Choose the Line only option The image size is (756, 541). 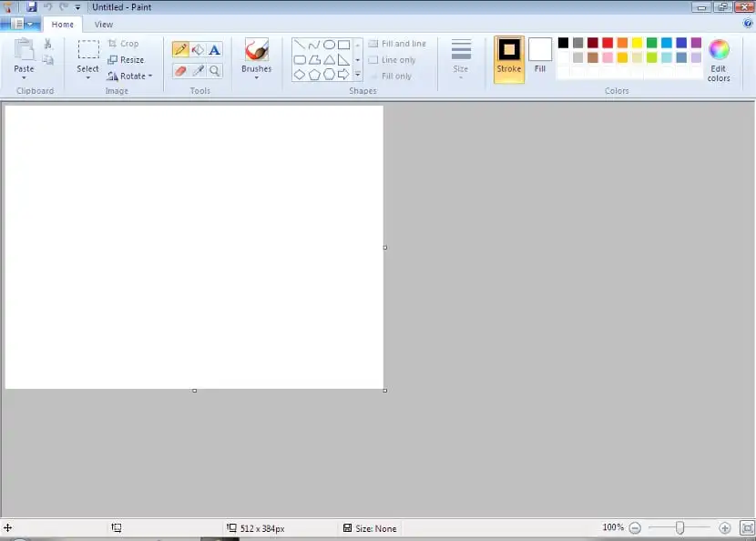393,60
